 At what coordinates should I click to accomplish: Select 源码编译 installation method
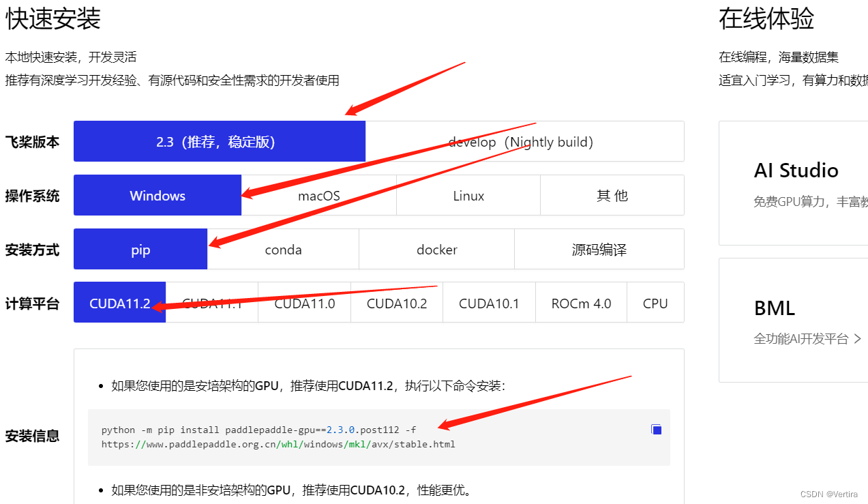pyautogui.click(x=599, y=249)
